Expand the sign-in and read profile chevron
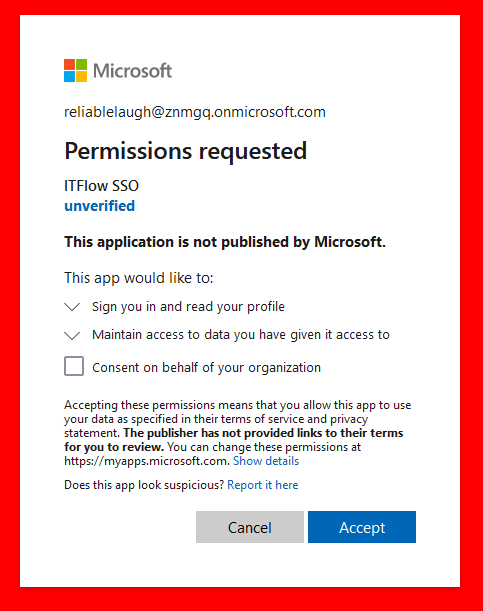This screenshot has width=483, height=611. [x=72, y=307]
